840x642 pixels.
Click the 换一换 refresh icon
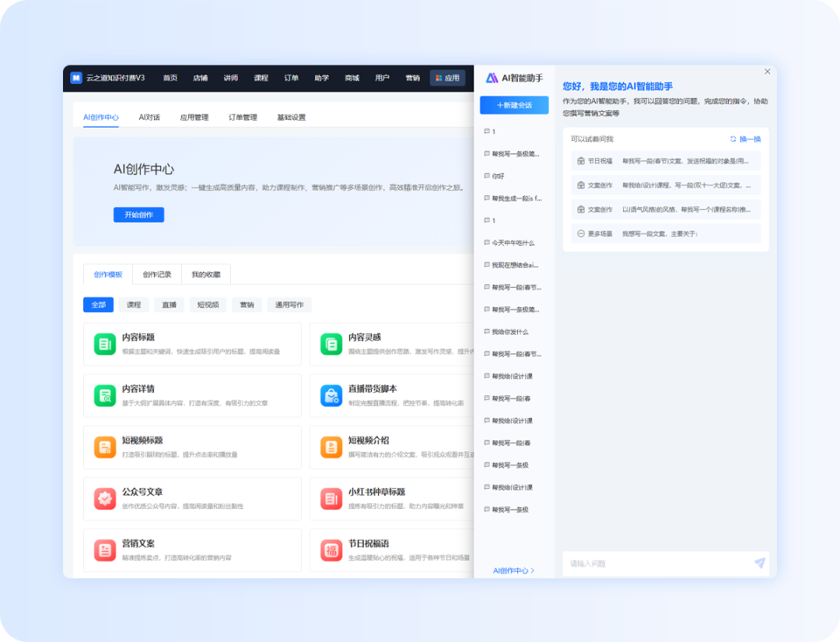pyautogui.click(x=733, y=139)
